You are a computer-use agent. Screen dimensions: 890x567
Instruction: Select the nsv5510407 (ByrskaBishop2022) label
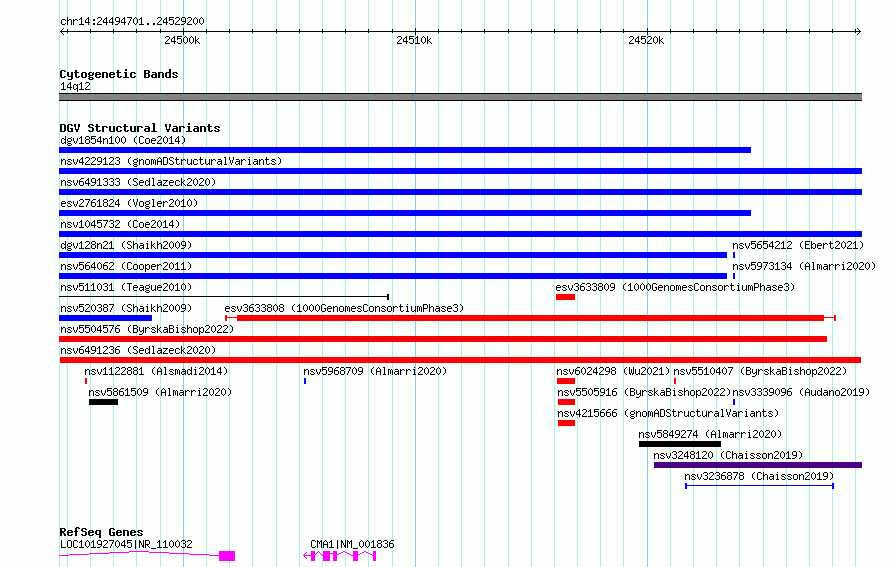click(760, 371)
